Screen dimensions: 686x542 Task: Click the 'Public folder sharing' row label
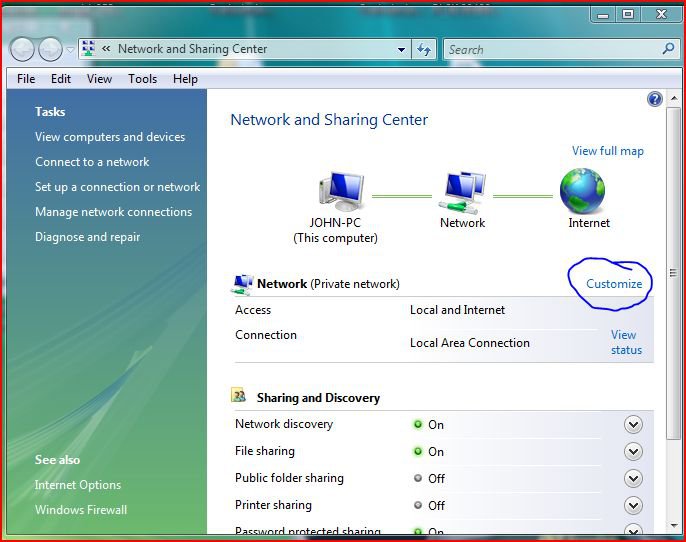click(289, 478)
